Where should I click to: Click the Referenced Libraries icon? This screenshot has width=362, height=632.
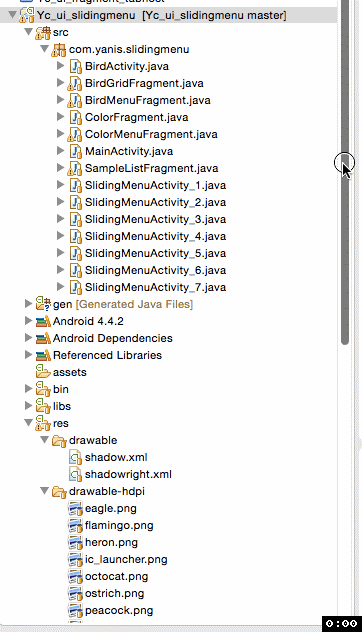(x=43, y=355)
